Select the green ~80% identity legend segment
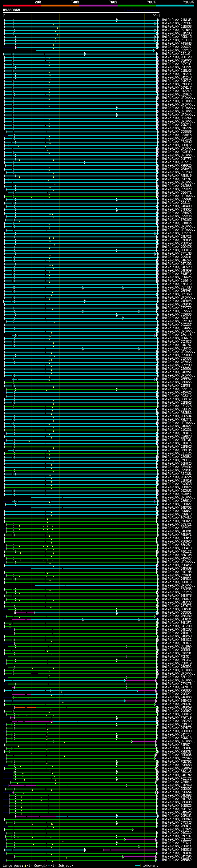The height and width of the screenshot is (868, 197). [x=137, y=6]
